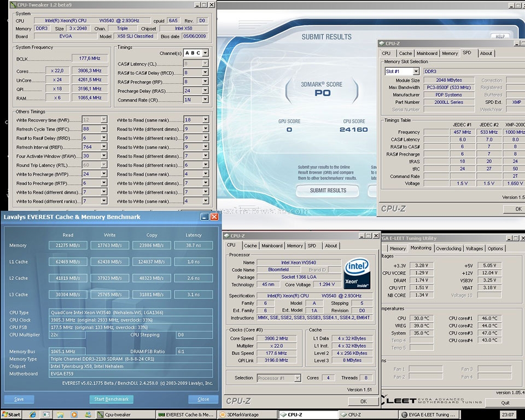
Task: Open Write to Read (same rank) dropdown
Action: coord(205,120)
